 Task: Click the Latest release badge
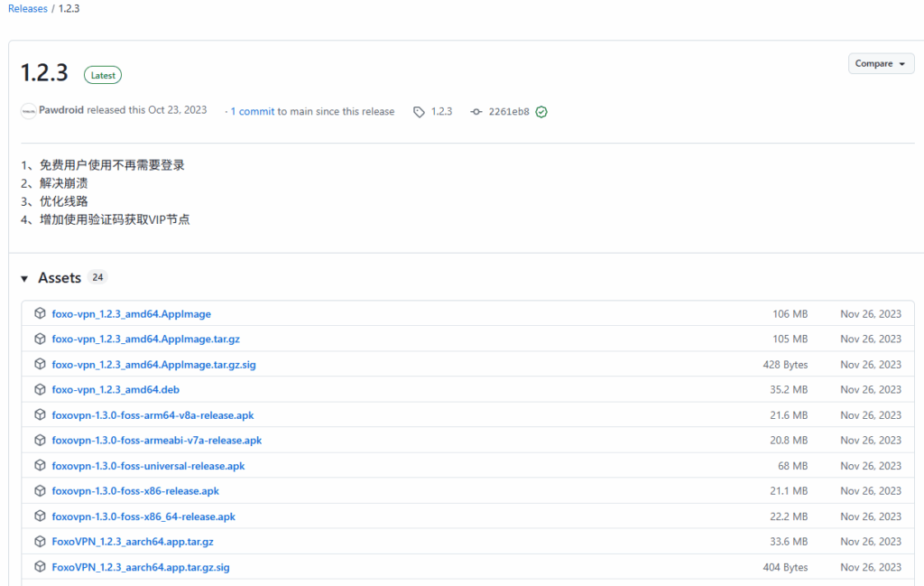[103, 76]
